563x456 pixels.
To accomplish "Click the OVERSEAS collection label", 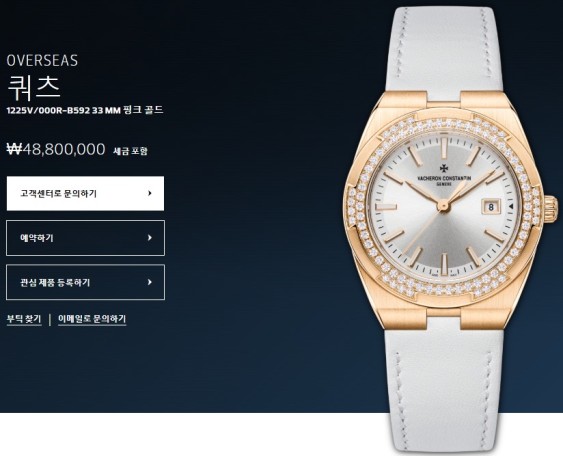I will (42, 61).
